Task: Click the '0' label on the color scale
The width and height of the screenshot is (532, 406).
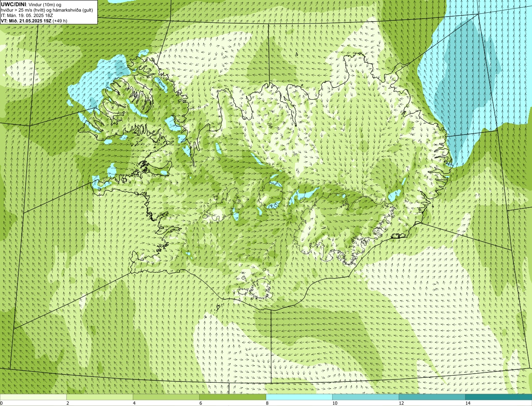Action: pos(2,403)
